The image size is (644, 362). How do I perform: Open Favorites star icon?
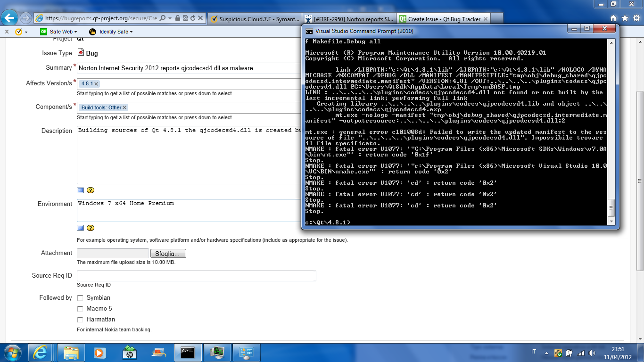(625, 18)
